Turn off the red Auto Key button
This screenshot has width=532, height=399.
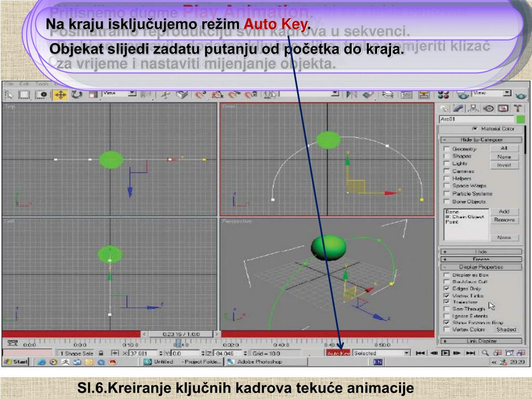point(338,353)
